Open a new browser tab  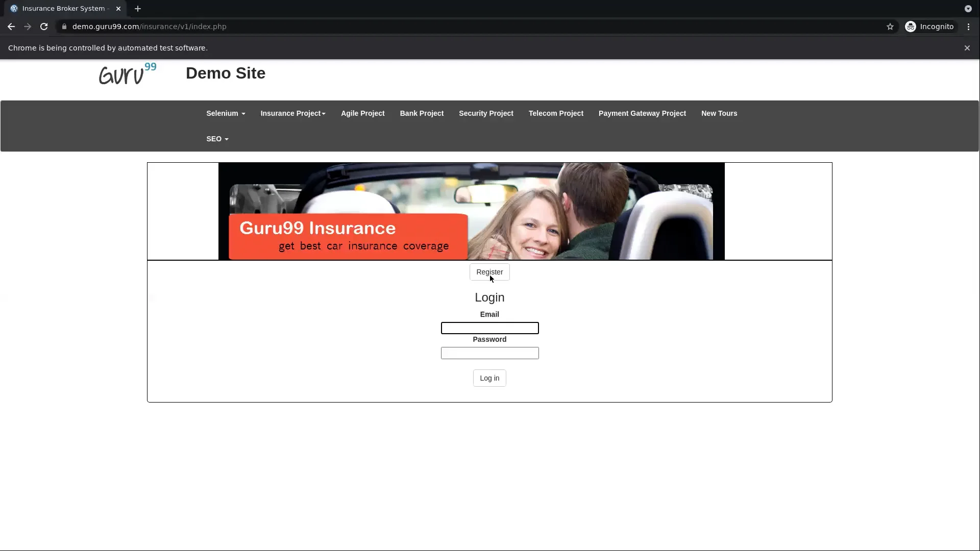[138, 9]
